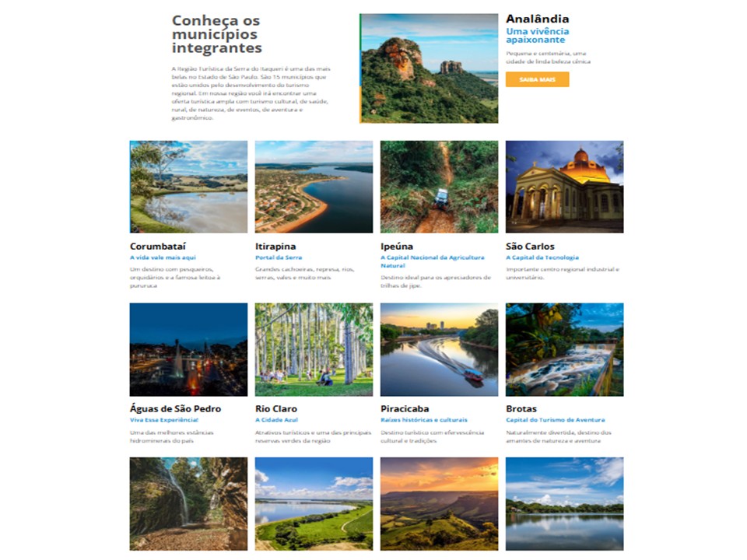This screenshot has height=560, width=747.
Task: Click the Ipeúna jeep trail photo
Action: coord(439,187)
